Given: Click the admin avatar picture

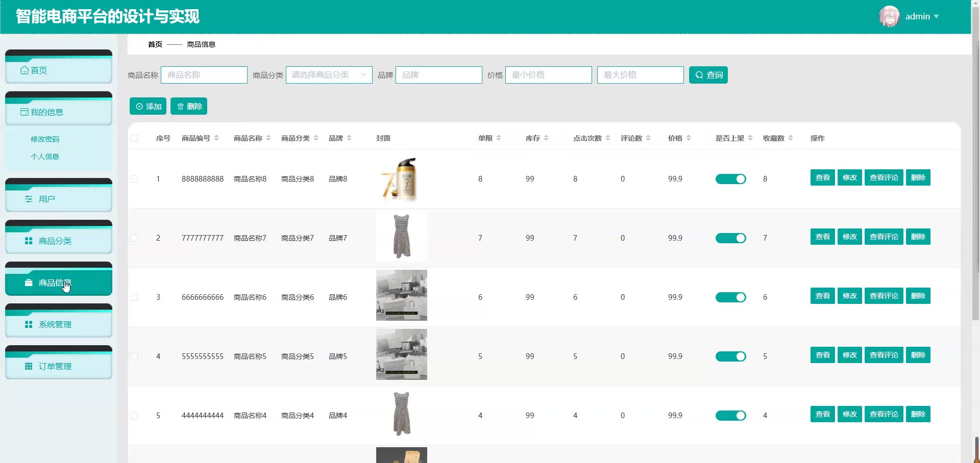Looking at the screenshot, I should pyautogui.click(x=889, y=16).
